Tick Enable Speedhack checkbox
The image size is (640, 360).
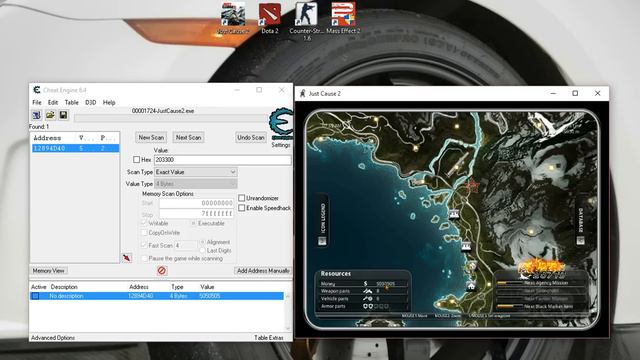[242, 208]
